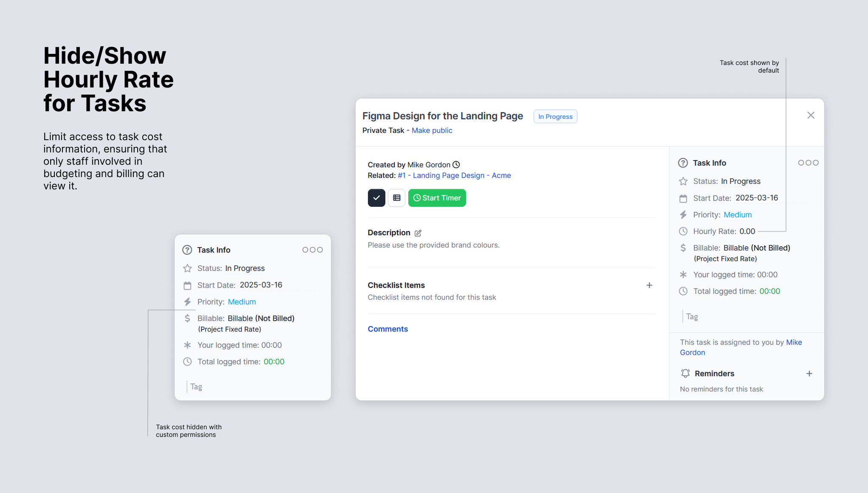Click the checkmark task completion icon
868x493 pixels.
coord(376,198)
